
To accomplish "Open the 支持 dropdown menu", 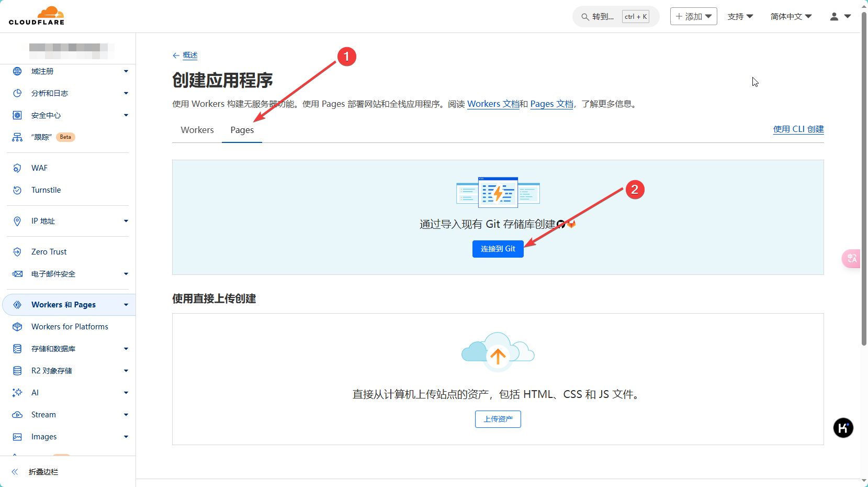I will click(740, 17).
